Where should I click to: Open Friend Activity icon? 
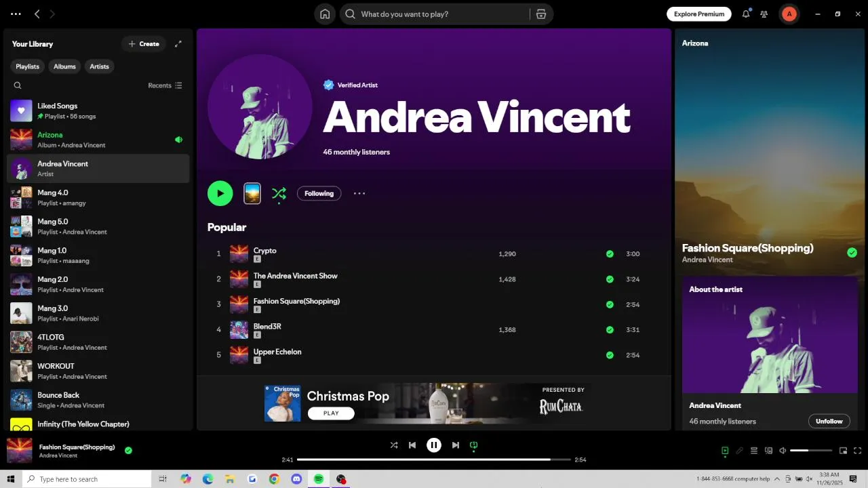[x=764, y=14]
